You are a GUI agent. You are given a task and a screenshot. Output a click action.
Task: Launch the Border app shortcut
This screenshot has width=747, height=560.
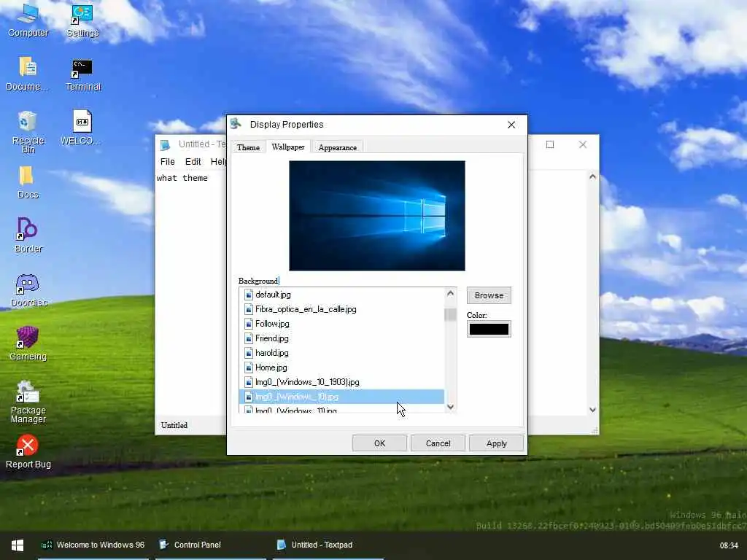point(28,236)
